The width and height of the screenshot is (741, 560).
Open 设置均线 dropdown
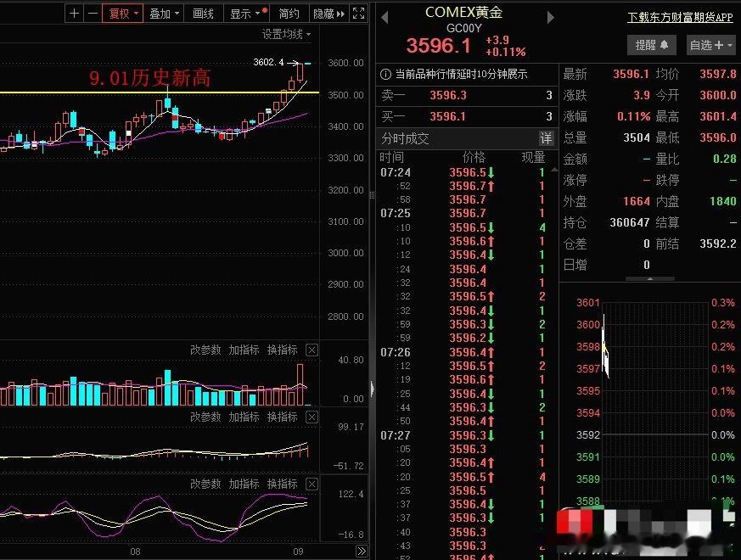tap(286, 34)
